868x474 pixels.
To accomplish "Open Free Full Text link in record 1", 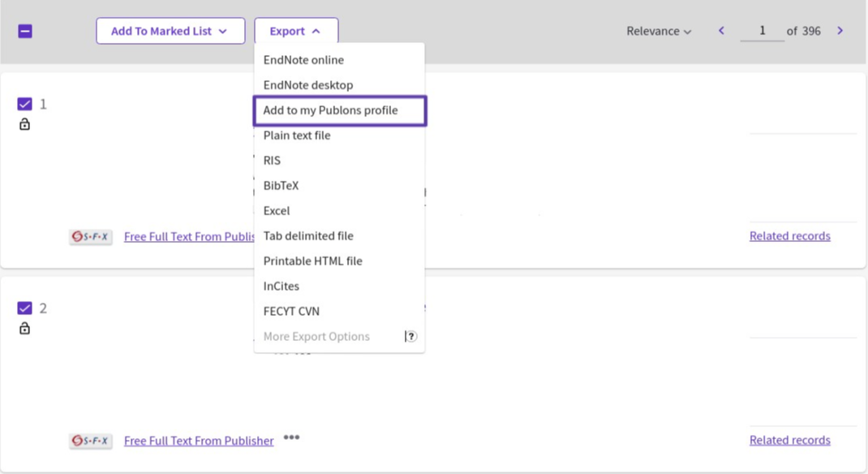I will (189, 237).
